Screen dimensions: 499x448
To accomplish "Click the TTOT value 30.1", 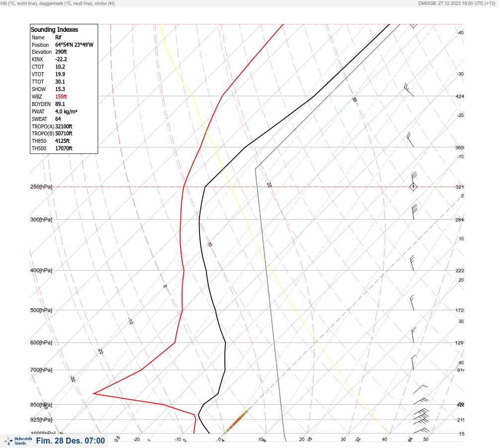I will pos(60,82).
